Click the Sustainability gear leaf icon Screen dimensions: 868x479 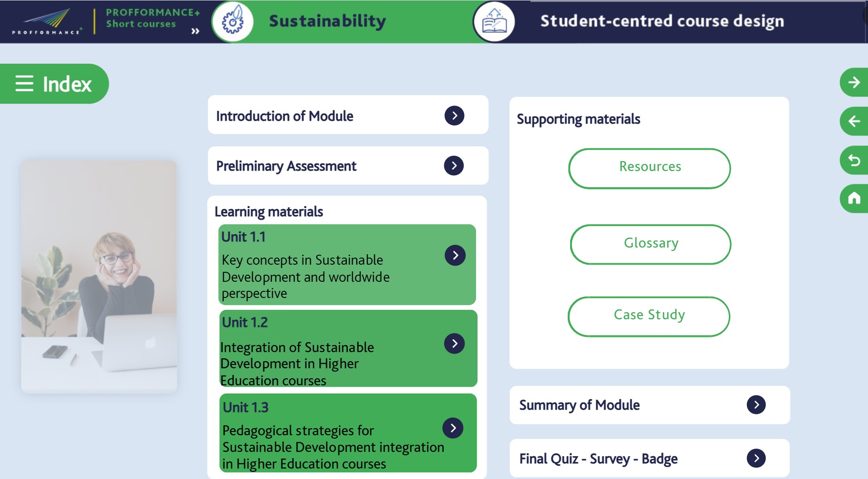232,21
